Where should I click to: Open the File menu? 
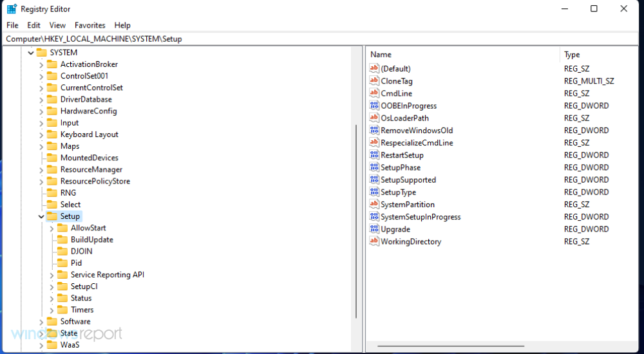tap(12, 25)
